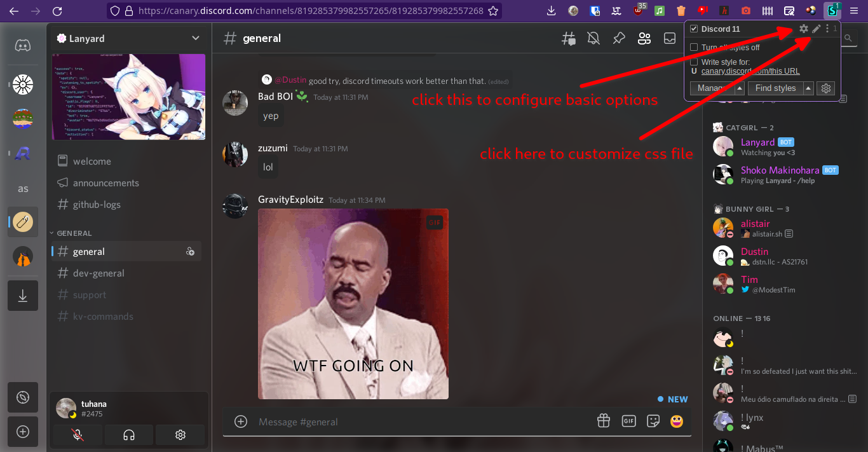The height and width of the screenshot is (452, 868).
Task: Deafen using the headphones icon
Action: click(x=129, y=435)
